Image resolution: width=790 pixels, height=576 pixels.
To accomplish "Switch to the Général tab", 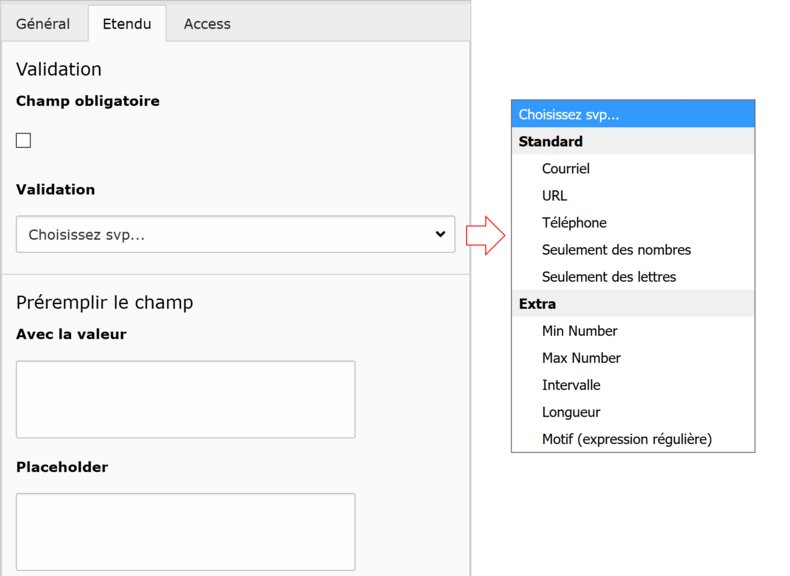I will pos(43,23).
